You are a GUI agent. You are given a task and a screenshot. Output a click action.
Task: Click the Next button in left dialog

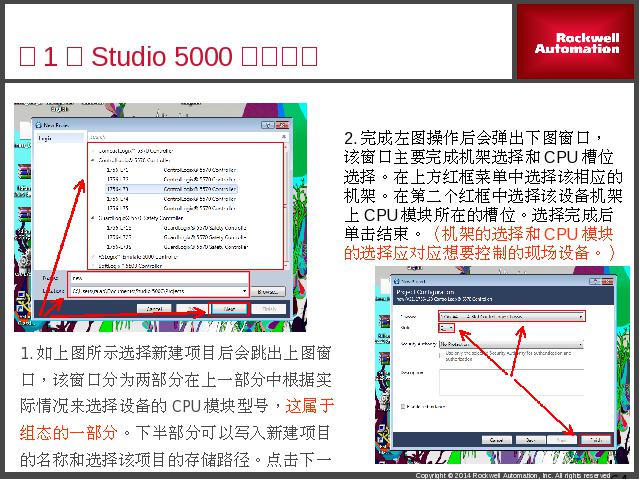click(229, 309)
